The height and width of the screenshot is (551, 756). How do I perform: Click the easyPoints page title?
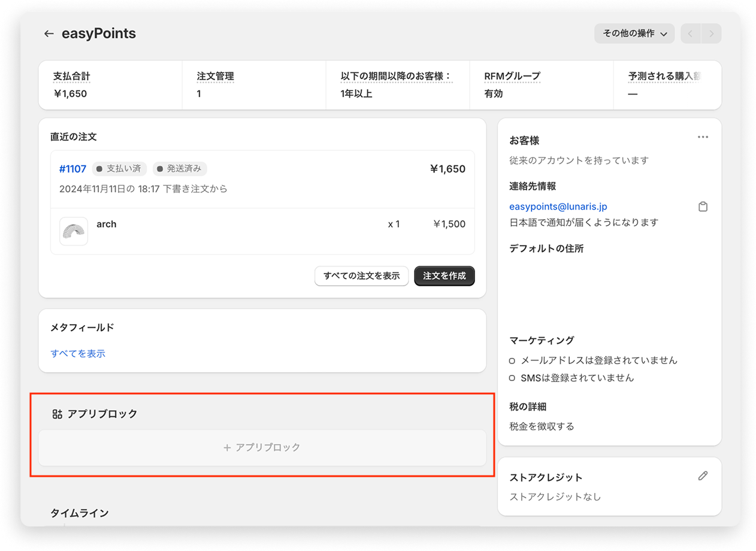coord(99,34)
